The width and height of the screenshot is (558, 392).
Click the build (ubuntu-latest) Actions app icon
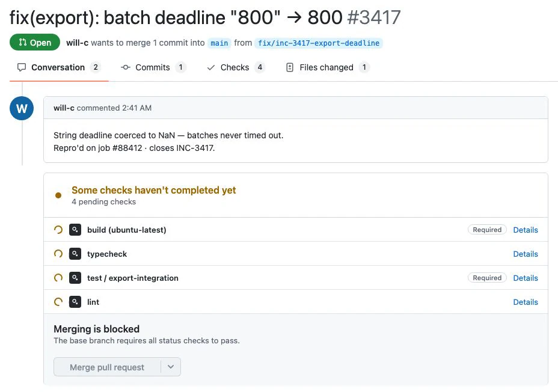pyautogui.click(x=75, y=230)
